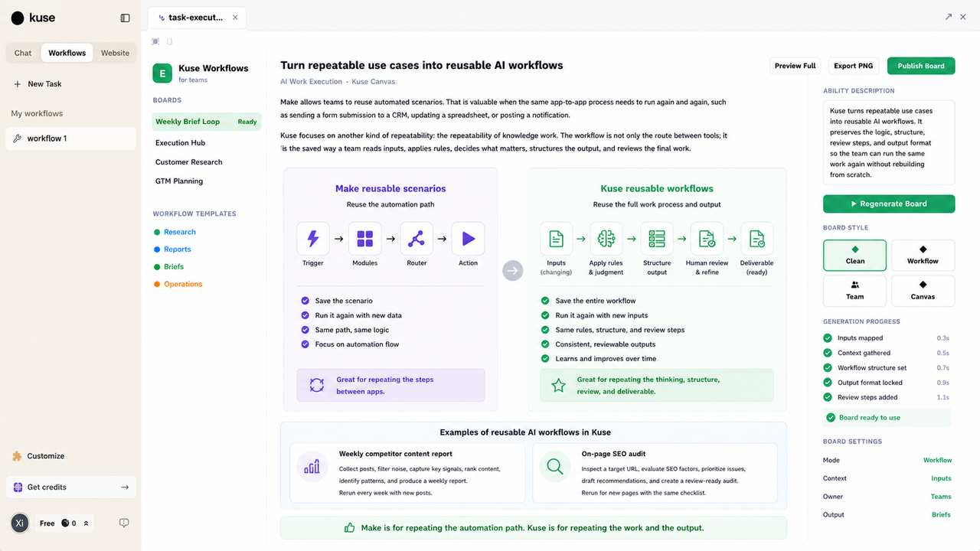Open the feedback speech bubble icon

124,523
